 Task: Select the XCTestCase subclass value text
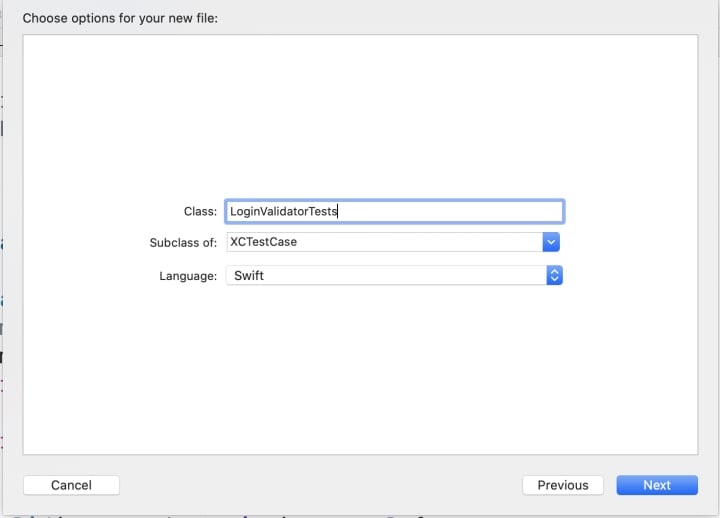pos(263,242)
